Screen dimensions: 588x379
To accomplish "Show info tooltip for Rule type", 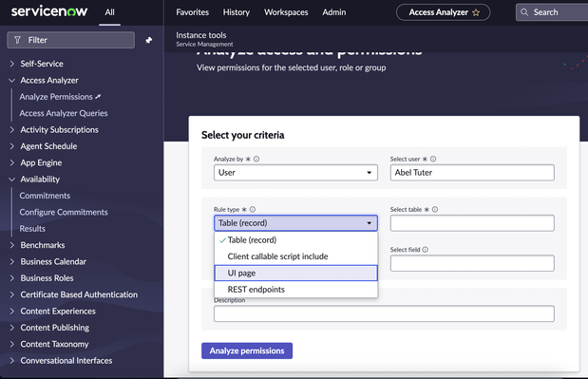I will 253,210.
